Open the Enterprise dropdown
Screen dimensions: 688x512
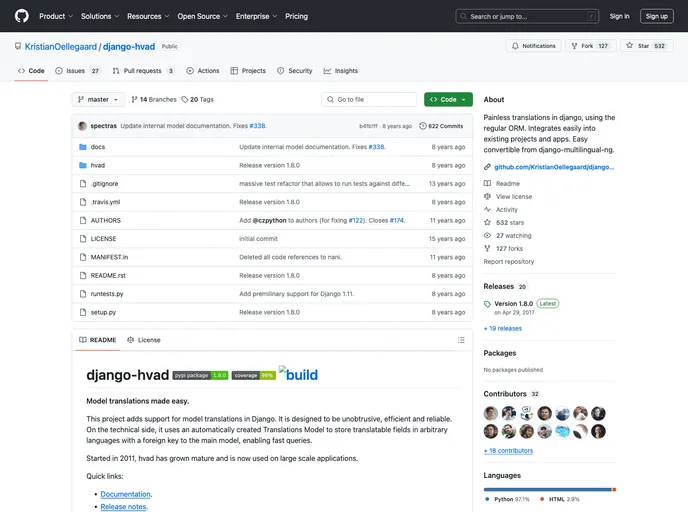pos(256,16)
